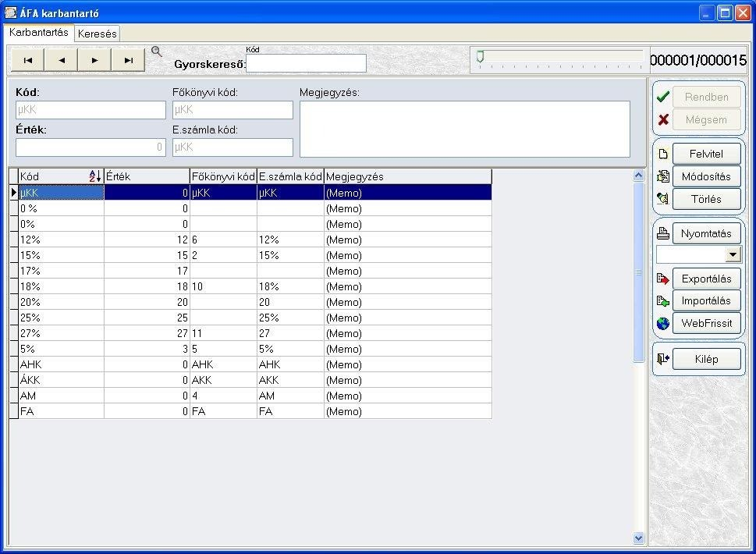Click the record position slider handle
Image resolution: width=756 pixels, height=554 pixels.
pos(481,56)
